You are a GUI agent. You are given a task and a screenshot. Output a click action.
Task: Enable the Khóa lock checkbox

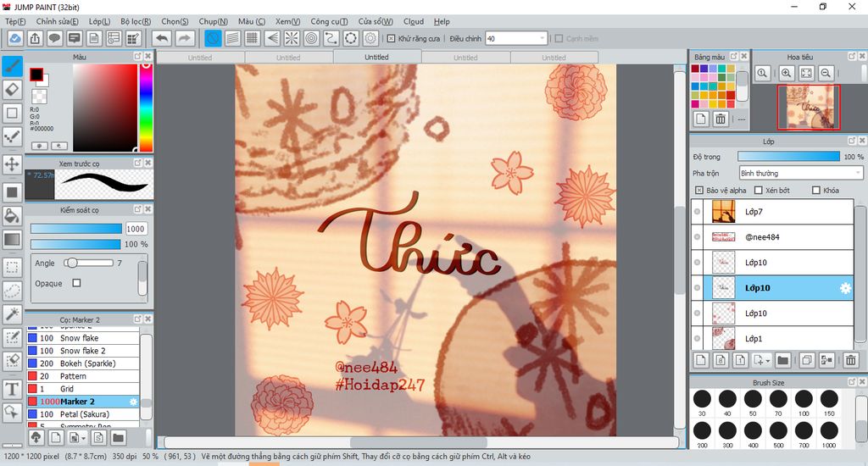[x=816, y=191]
